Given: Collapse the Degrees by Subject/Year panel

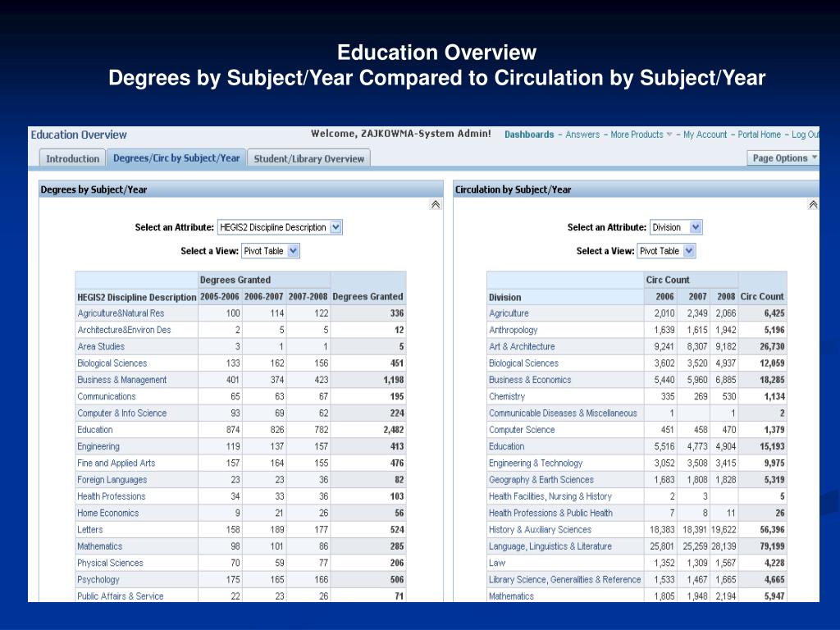Looking at the screenshot, I should (436, 204).
